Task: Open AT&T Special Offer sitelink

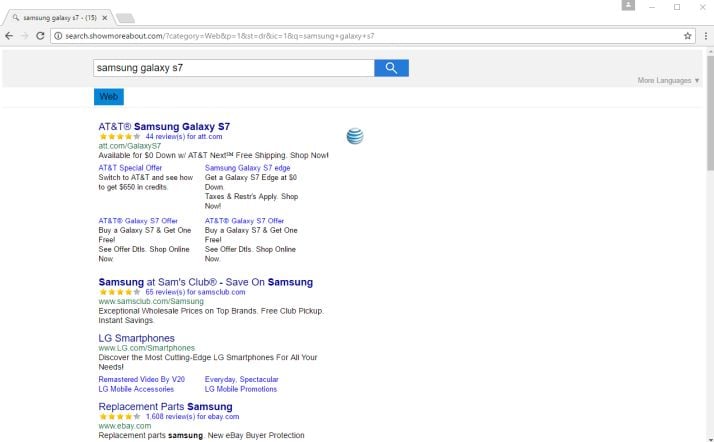Action: (x=130, y=168)
